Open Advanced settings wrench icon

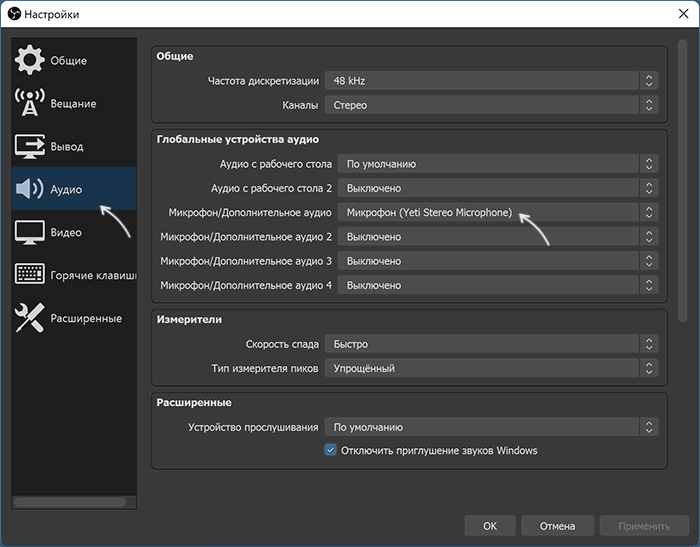(30, 318)
